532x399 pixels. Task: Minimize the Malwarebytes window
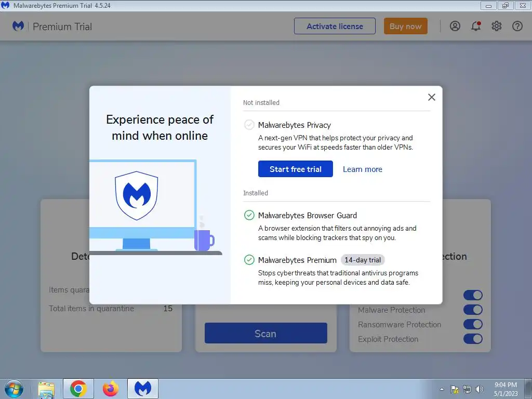488,5
